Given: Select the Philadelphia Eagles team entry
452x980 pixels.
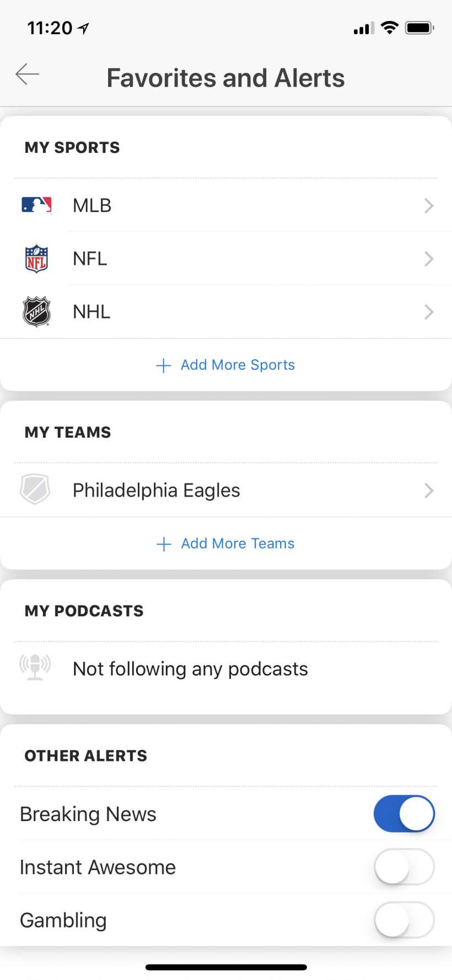Looking at the screenshot, I should [x=157, y=491].
